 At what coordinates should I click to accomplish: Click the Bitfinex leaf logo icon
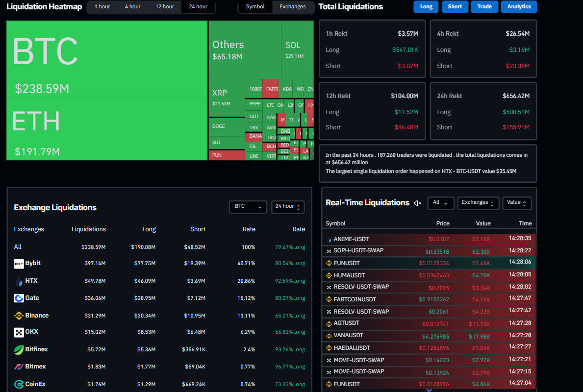(x=19, y=350)
